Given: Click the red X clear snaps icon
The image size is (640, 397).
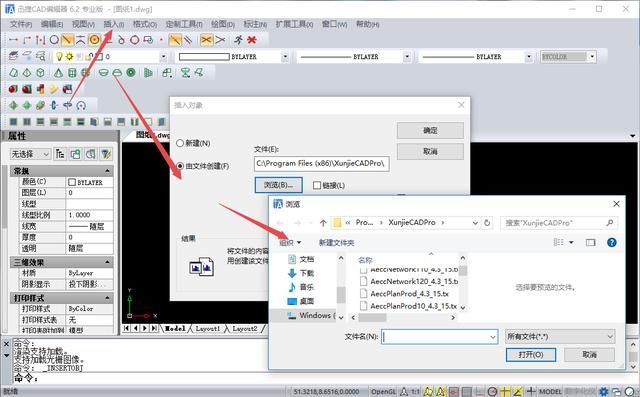Looking at the screenshot, I should point(252,40).
